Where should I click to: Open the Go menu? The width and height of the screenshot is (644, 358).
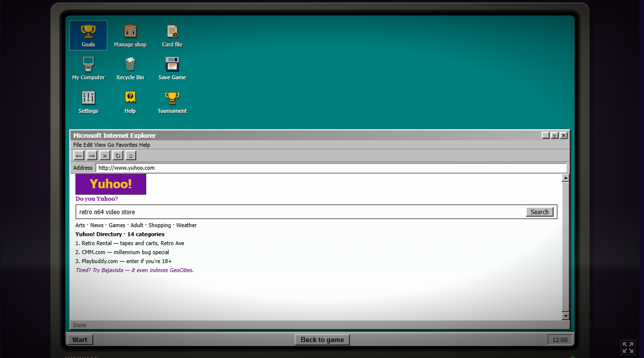(x=111, y=145)
